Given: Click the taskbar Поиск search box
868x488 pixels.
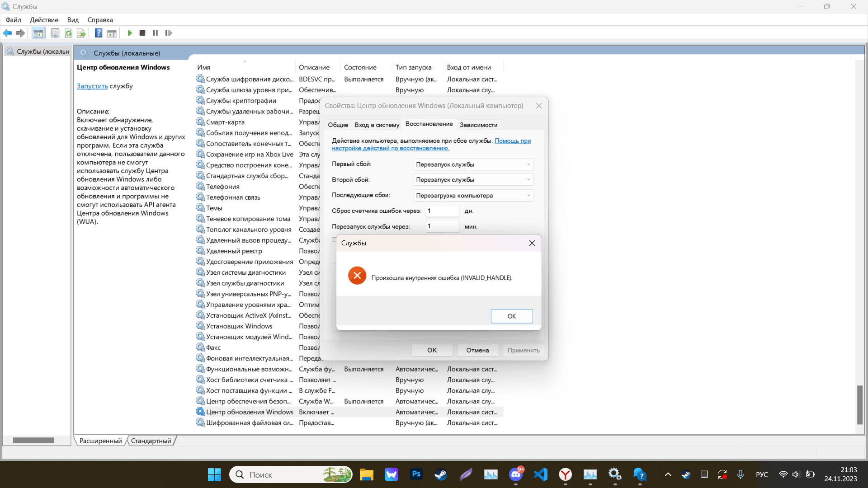Looking at the screenshot, I should (x=291, y=474).
